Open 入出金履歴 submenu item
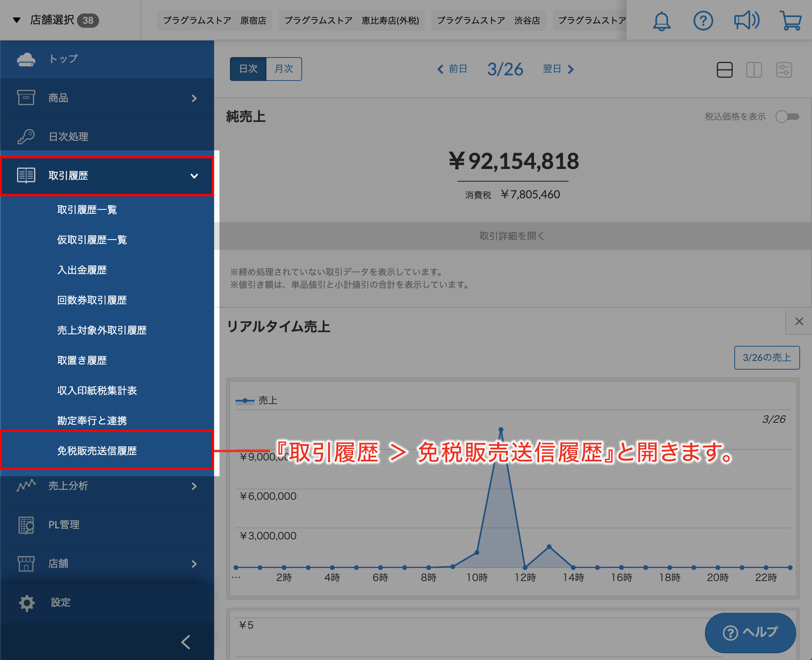 [x=82, y=270]
